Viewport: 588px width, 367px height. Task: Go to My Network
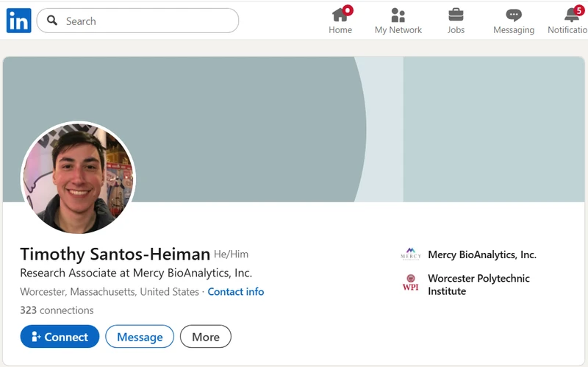pyautogui.click(x=398, y=21)
